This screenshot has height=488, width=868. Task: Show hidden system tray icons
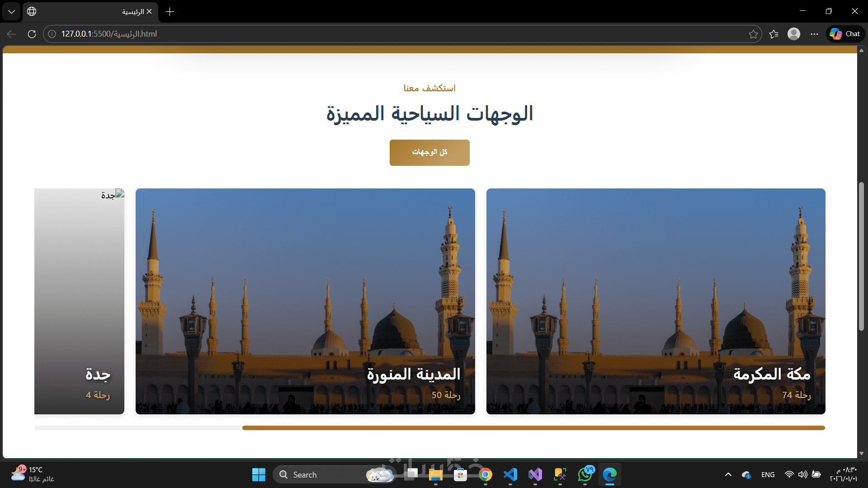click(728, 474)
